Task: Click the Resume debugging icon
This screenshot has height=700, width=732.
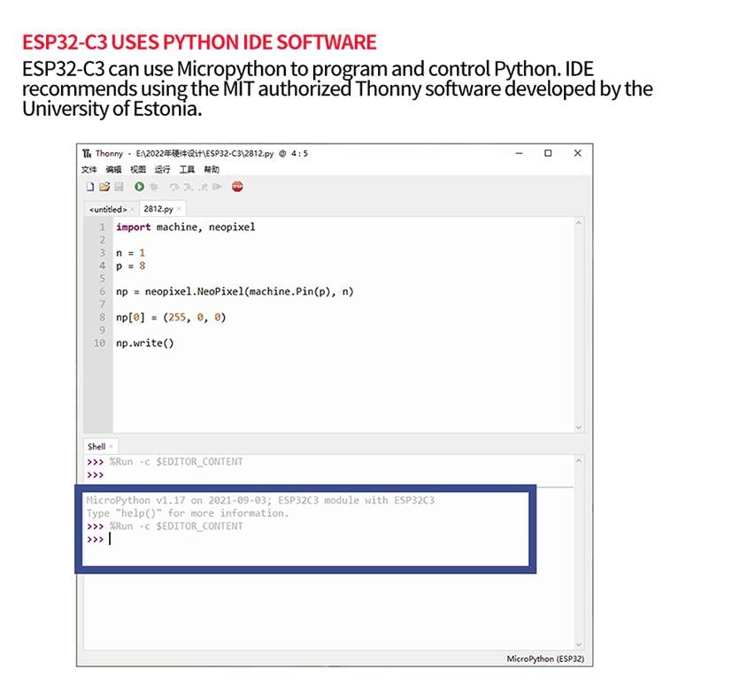Action: point(217,187)
